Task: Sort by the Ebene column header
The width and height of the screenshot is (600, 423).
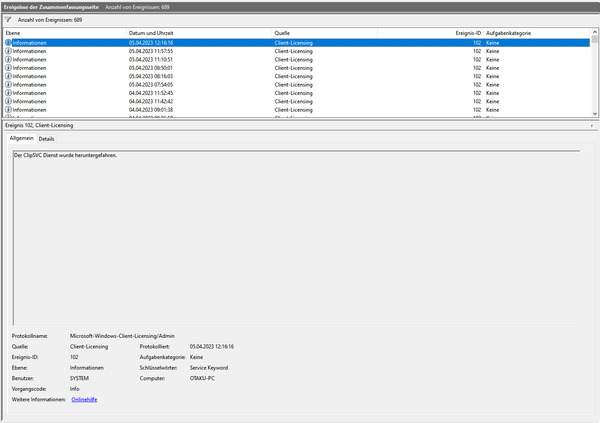Action: 65,33
